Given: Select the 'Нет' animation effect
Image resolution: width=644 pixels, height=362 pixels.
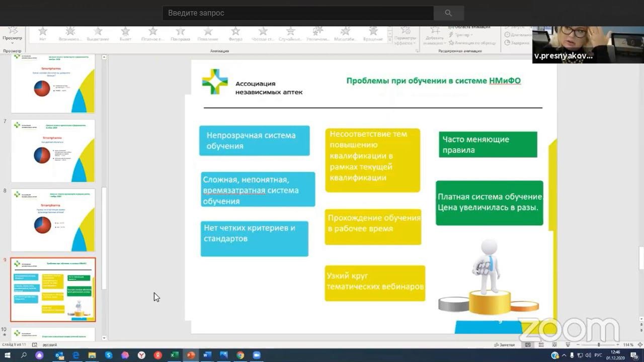Looking at the screenshot, I should coord(43,34).
